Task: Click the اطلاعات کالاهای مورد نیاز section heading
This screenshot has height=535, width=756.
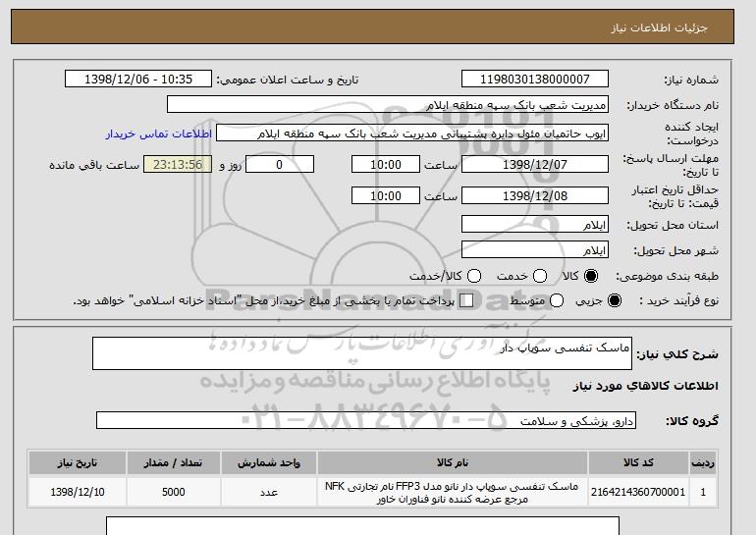Action: (x=646, y=386)
